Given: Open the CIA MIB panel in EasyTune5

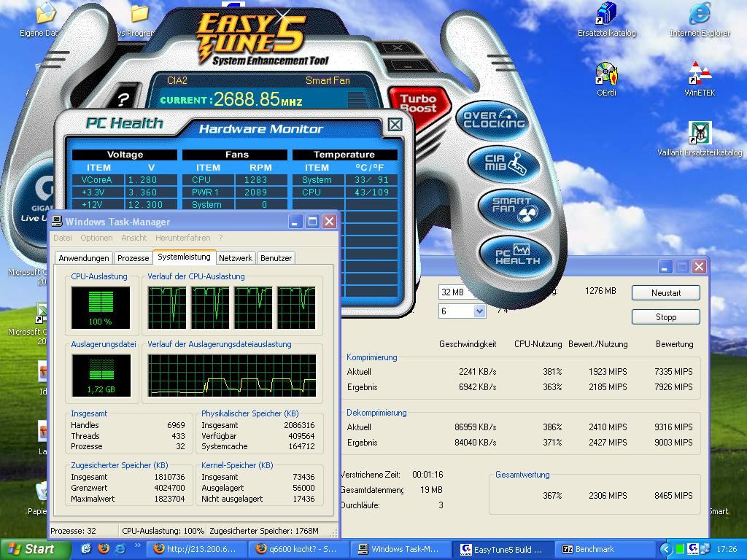Looking at the screenshot, I should click(503, 163).
